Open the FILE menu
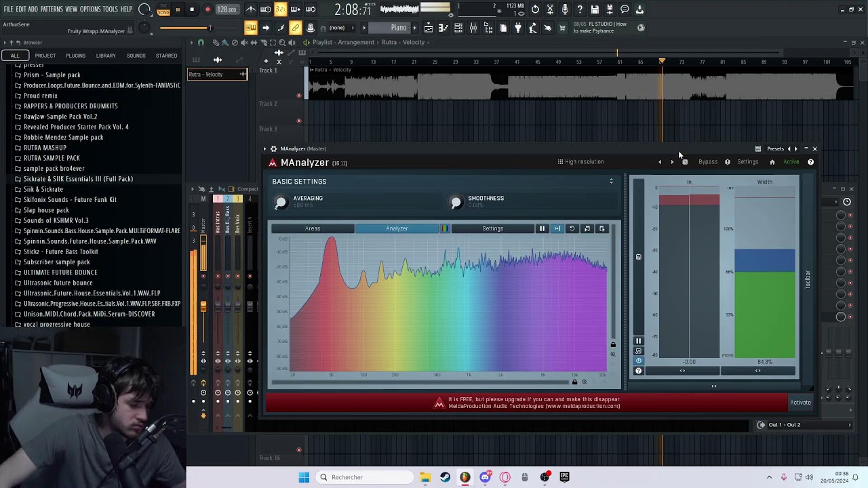 8,9
